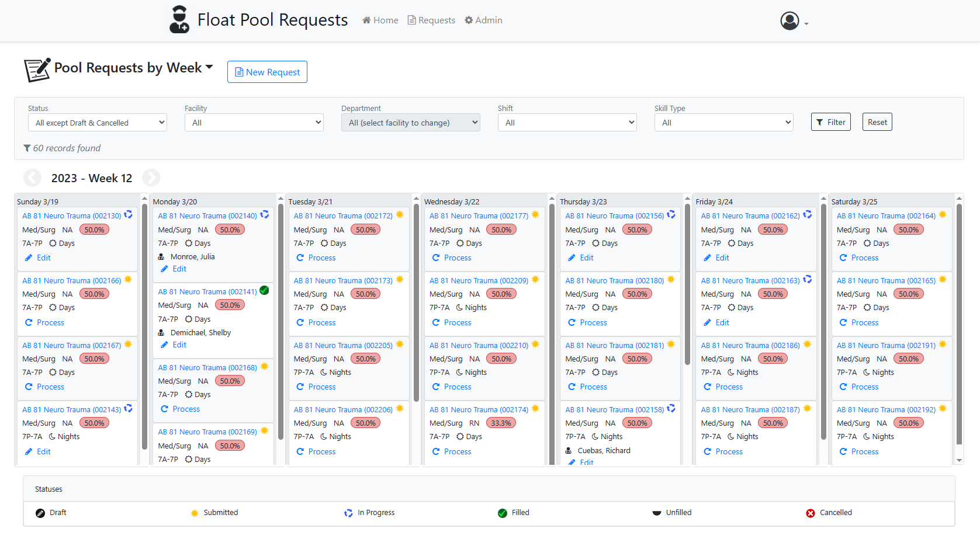Open the Shift filter dropdown

[x=567, y=123]
